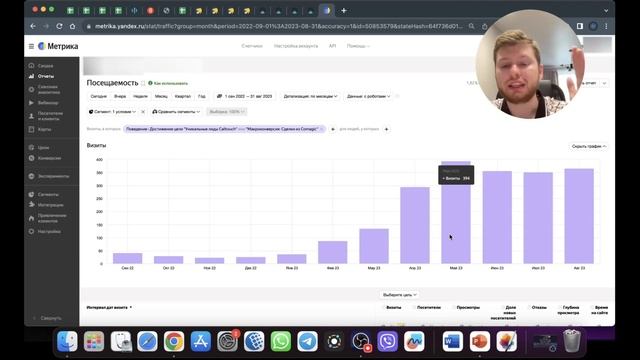Click the Апр 23 bar in chart
This screenshot has height=360, width=640.
point(415,225)
